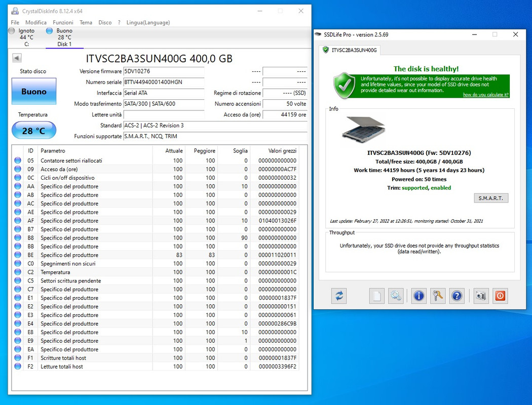This screenshot has height=405, width=532.
Task: Click the Attuale column header
Action: coord(169,150)
